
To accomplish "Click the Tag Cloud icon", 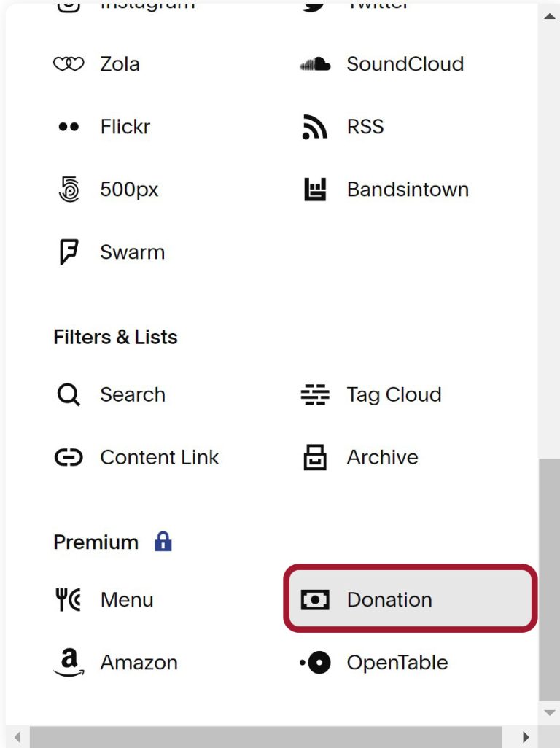I will (314, 394).
